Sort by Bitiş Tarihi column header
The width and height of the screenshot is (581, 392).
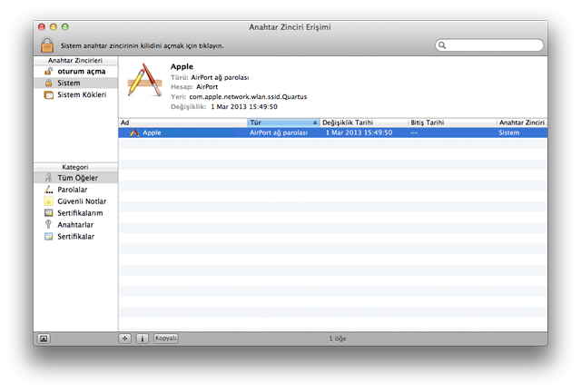tap(452, 122)
